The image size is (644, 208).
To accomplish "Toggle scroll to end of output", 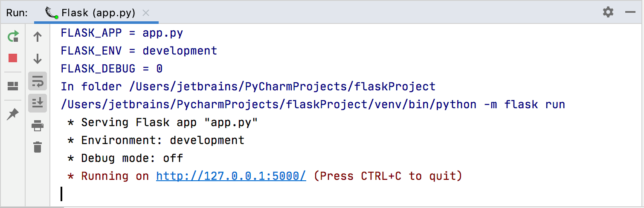I will tap(38, 103).
